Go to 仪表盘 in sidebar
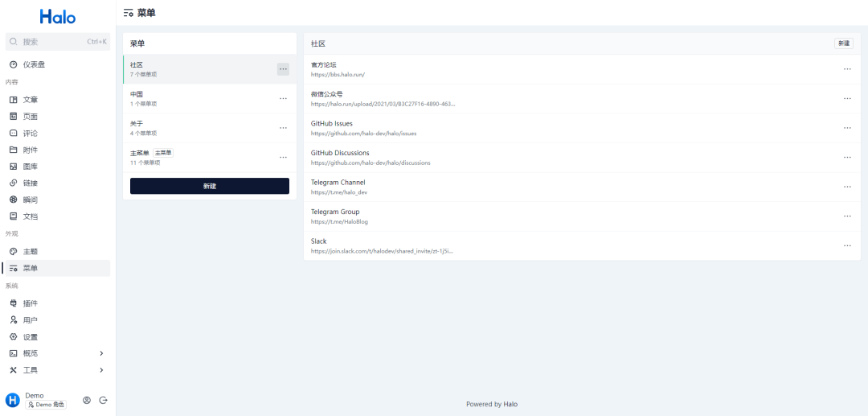 (x=58, y=65)
